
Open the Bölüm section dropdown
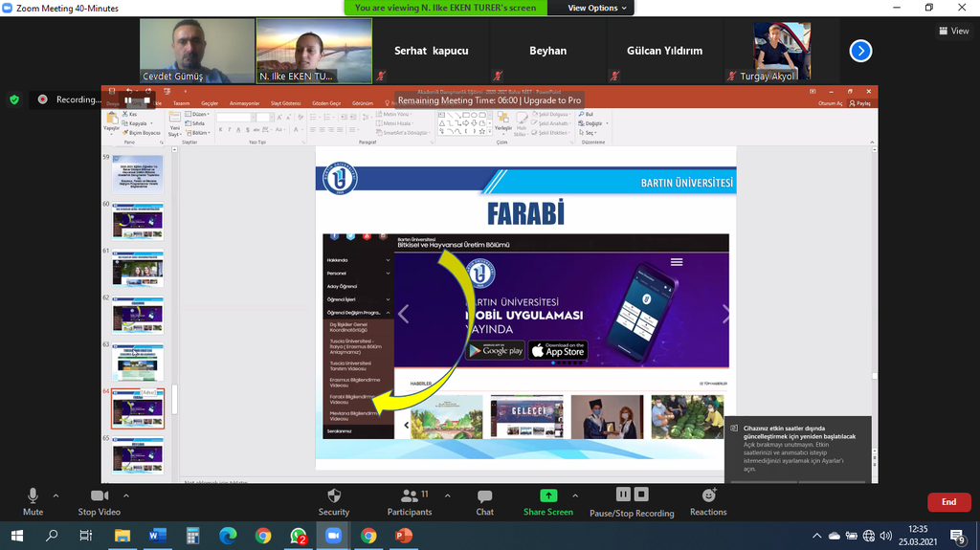197,133
